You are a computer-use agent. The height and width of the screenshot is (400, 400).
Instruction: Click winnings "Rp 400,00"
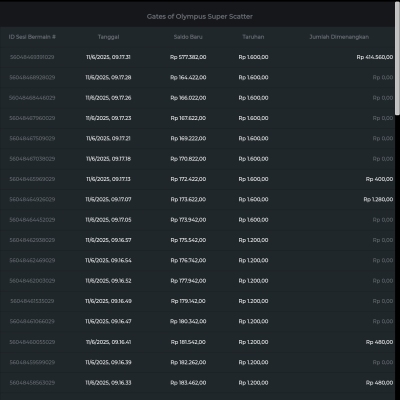379,179
